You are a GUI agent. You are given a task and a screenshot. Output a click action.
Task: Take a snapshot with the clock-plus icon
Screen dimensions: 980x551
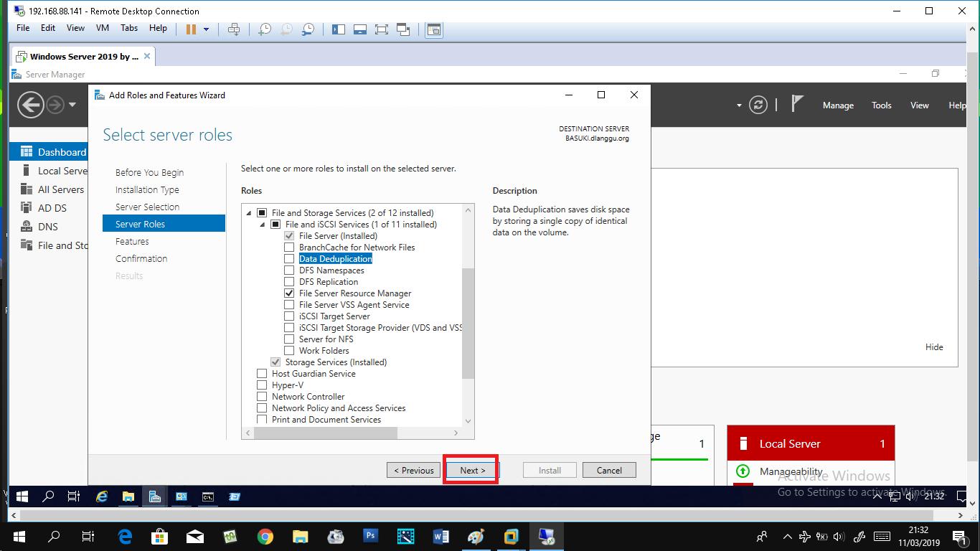tap(265, 29)
